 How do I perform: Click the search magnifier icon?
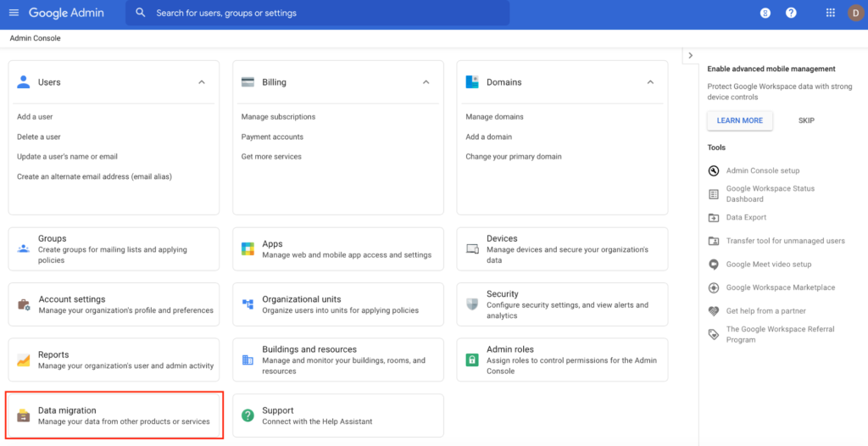[x=141, y=12]
